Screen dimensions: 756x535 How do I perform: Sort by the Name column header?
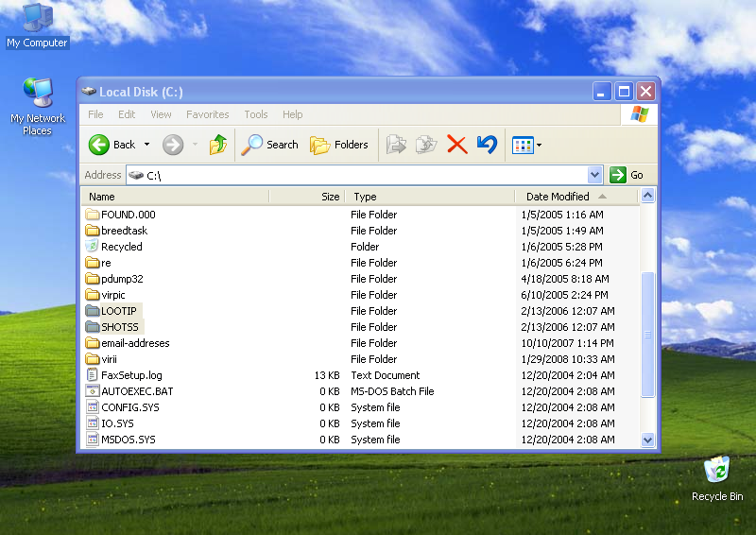click(x=175, y=197)
